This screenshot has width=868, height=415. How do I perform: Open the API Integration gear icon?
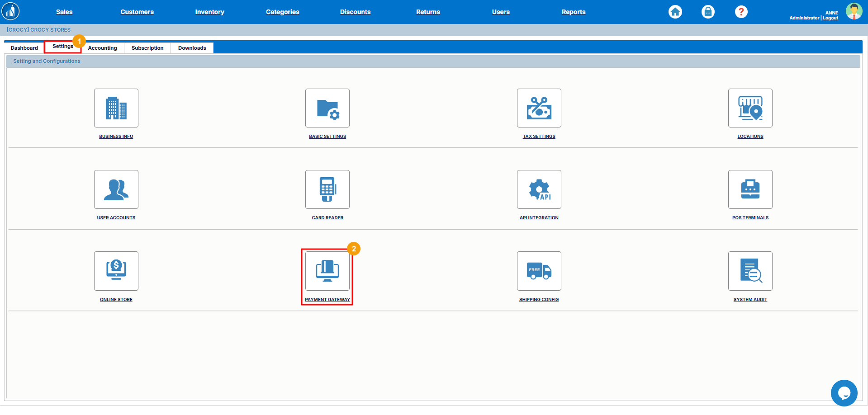[x=539, y=189]
